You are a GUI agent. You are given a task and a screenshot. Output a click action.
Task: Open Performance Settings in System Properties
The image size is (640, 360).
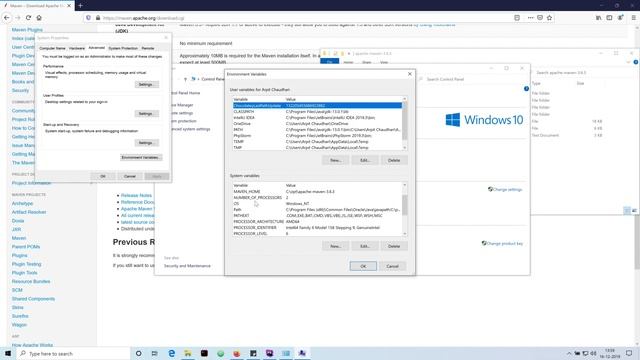click(146, 84)
